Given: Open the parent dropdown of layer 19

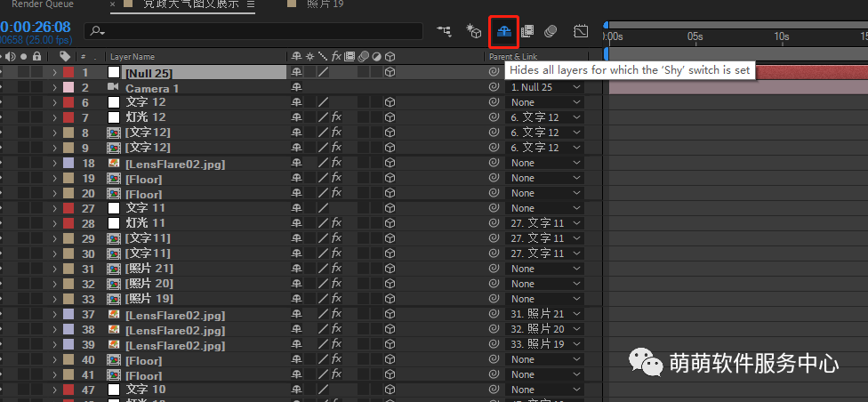Looking at the screenshot, I should coord(545,178).
